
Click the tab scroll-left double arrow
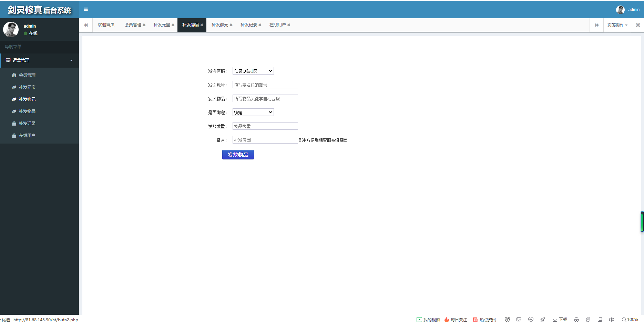(x=86, y=25)
